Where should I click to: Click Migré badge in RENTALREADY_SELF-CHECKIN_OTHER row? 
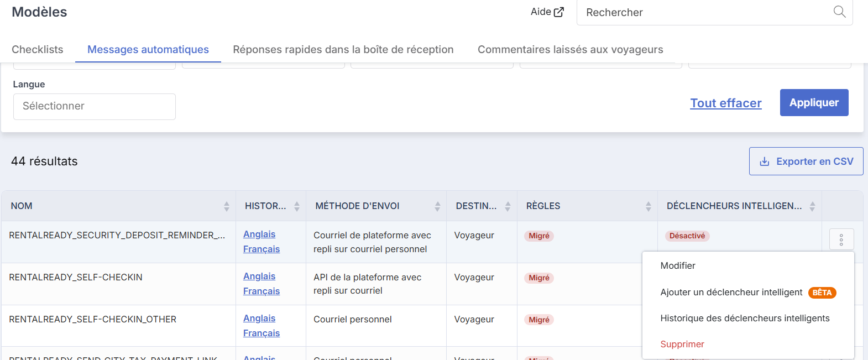[x=539, y=320]
